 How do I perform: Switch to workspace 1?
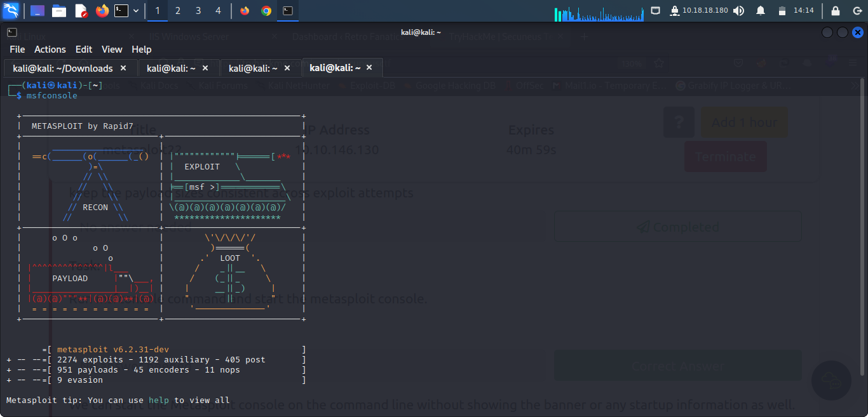pyautogui.click(x=158, y=11)
